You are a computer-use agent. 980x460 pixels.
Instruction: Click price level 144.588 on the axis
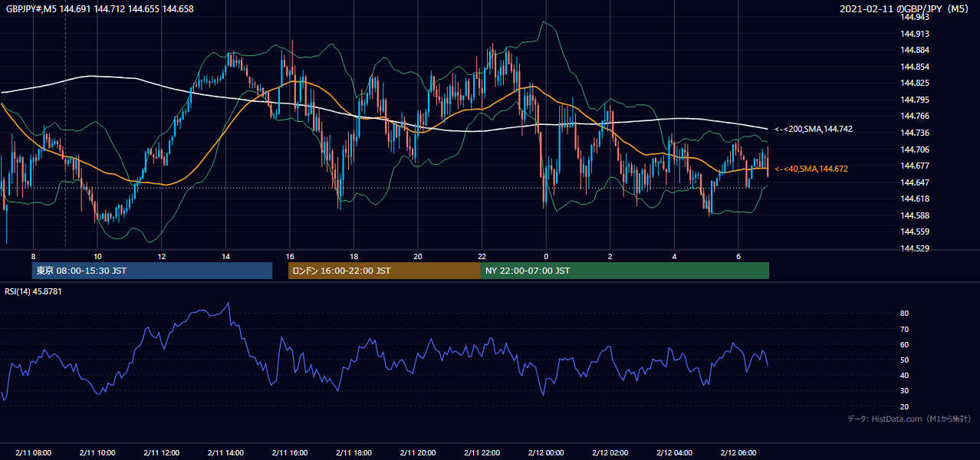[x=916, y=215]
